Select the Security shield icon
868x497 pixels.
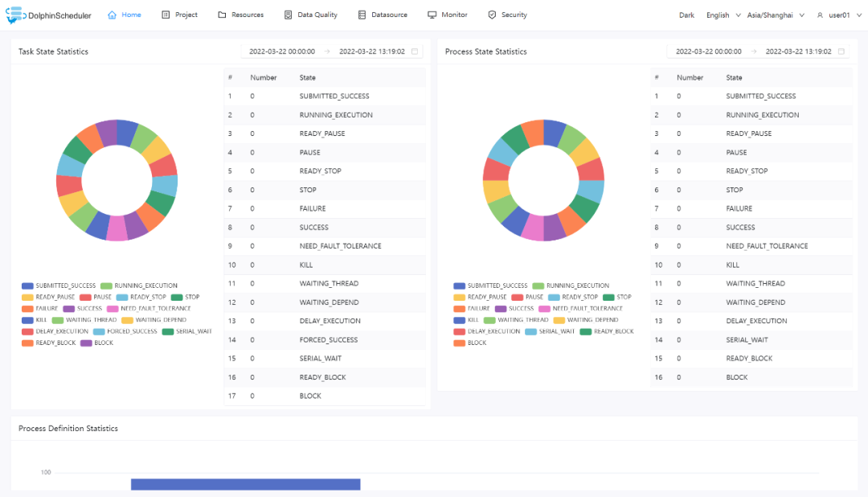(x=490, y=14)
